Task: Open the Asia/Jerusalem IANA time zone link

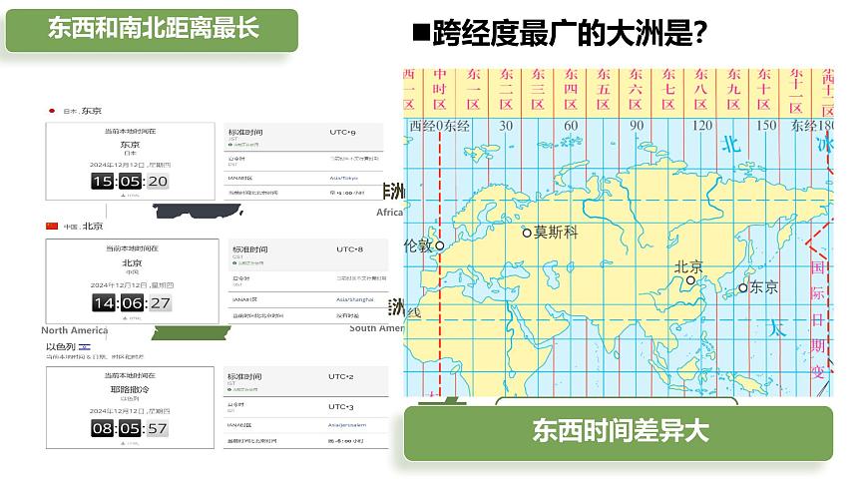Action: pyautogui.click(x=347, y=425)
